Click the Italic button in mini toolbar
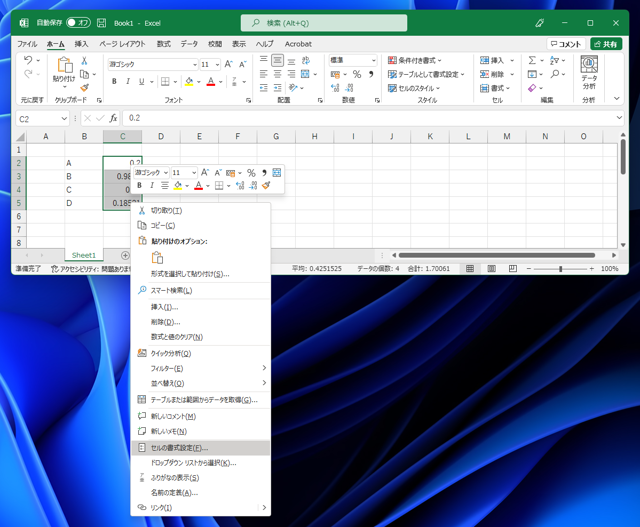The image size is (640, 527). tap(152, 185)
